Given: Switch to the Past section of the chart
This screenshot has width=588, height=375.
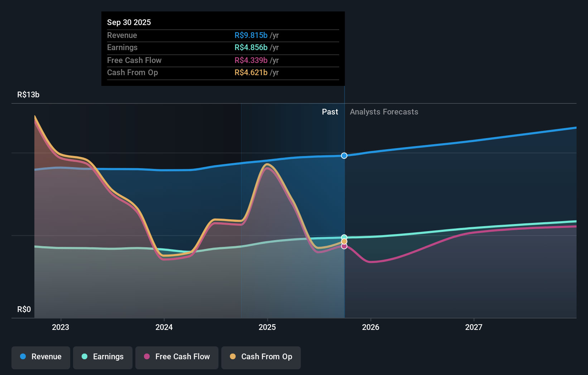Looking at the screenshot, I should coord(330,112).
